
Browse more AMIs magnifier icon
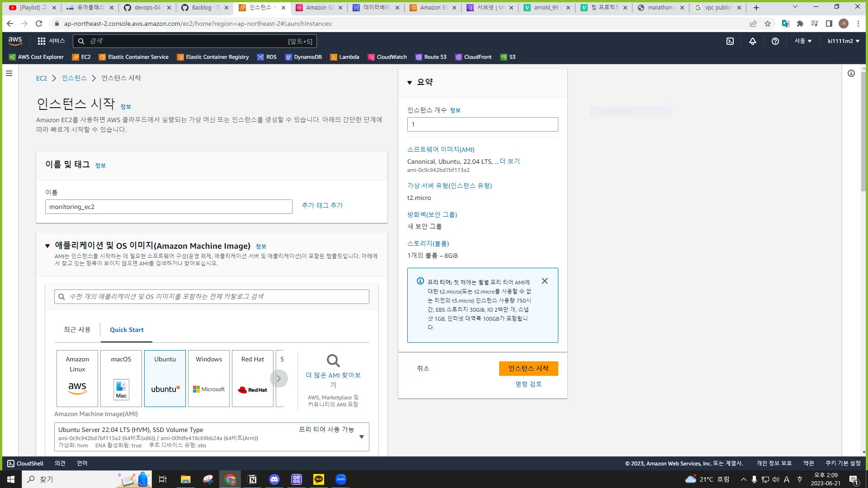pyautogui.click(x=333, y=361)
